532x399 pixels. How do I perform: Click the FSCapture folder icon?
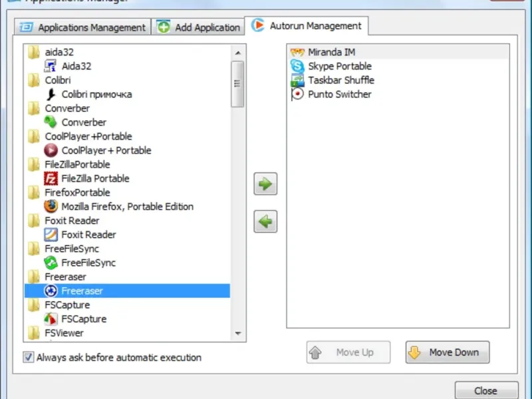[x=34, y=305]
